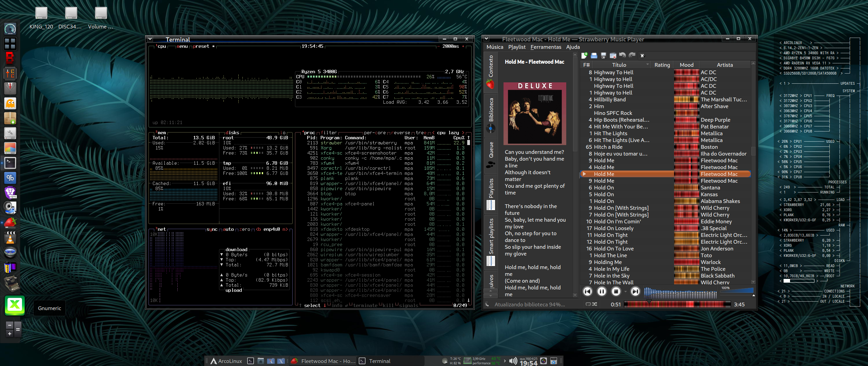Open the trash icon in taskbar tray

554,361
